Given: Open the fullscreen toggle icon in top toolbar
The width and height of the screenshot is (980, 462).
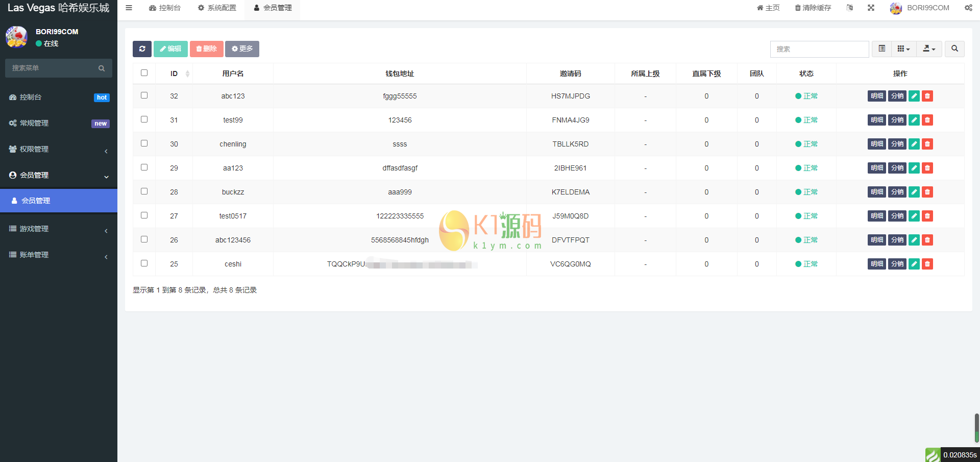Looking at the screenshot, I should tap(871, 8).
